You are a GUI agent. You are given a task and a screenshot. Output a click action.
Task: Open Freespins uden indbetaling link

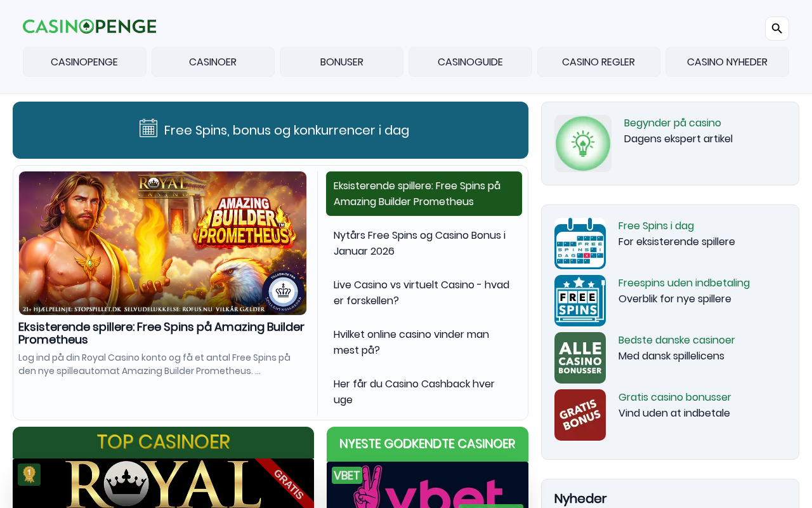pyautogui.click(x=684, y=283)
